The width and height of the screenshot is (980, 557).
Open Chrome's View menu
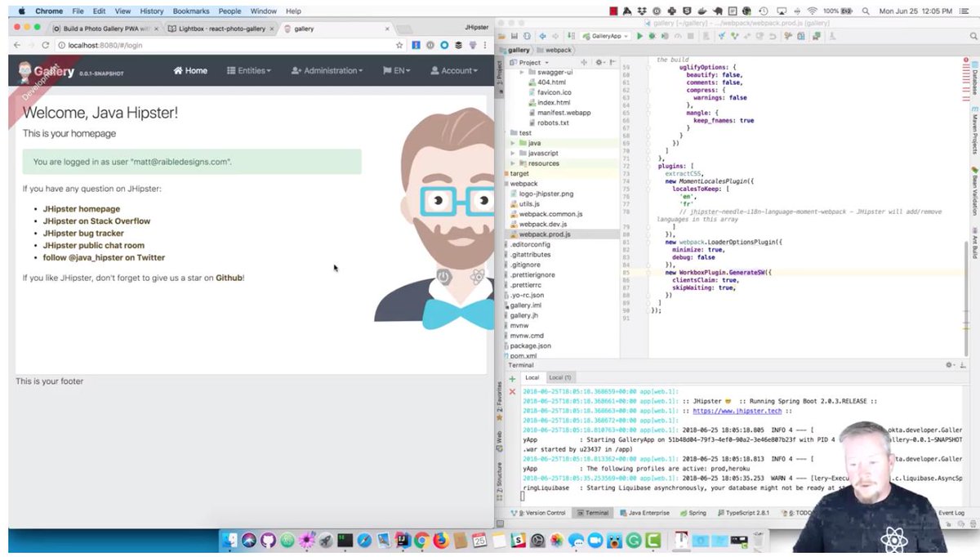(122, 11)
